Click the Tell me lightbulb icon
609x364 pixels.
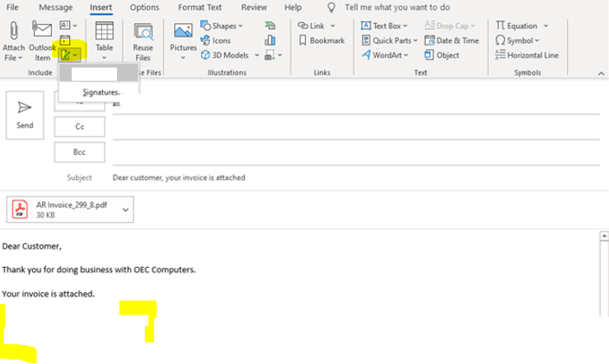click(331, 7)
